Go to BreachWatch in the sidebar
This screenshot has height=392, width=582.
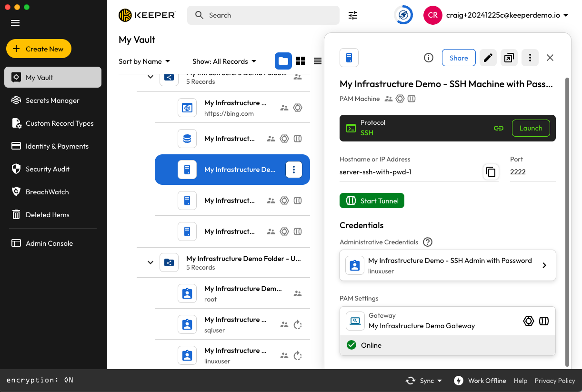point(47,192)
